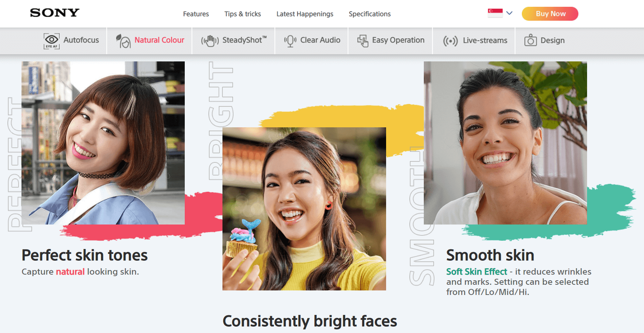Click the Sony logo
Image resolution: width=644 pixels, height=333 pixels.
(x=55, y=13)
